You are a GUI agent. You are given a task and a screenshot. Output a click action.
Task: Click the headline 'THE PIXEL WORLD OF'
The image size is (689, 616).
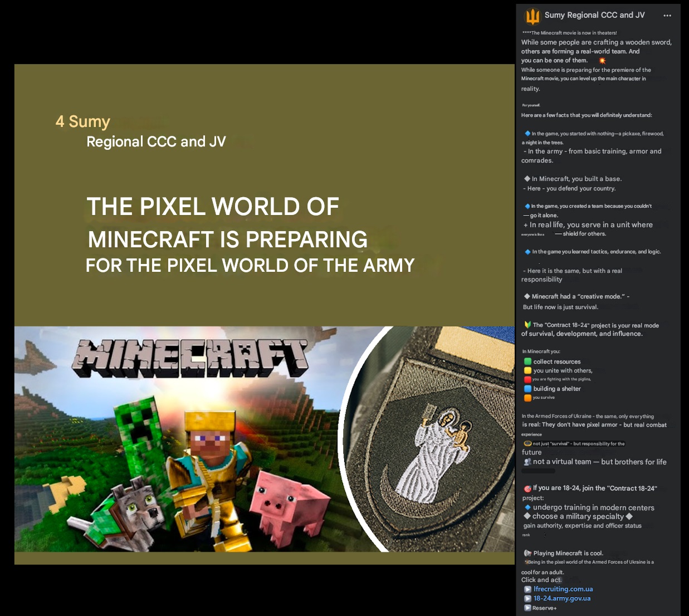click(213, 207)
